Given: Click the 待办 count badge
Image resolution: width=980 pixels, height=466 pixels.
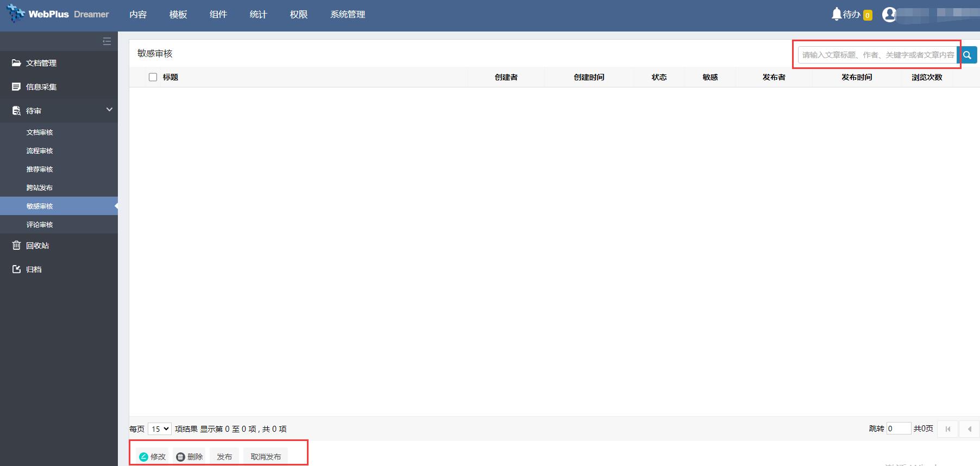Looking at the screenshot, I should click(x=868, y=15).
